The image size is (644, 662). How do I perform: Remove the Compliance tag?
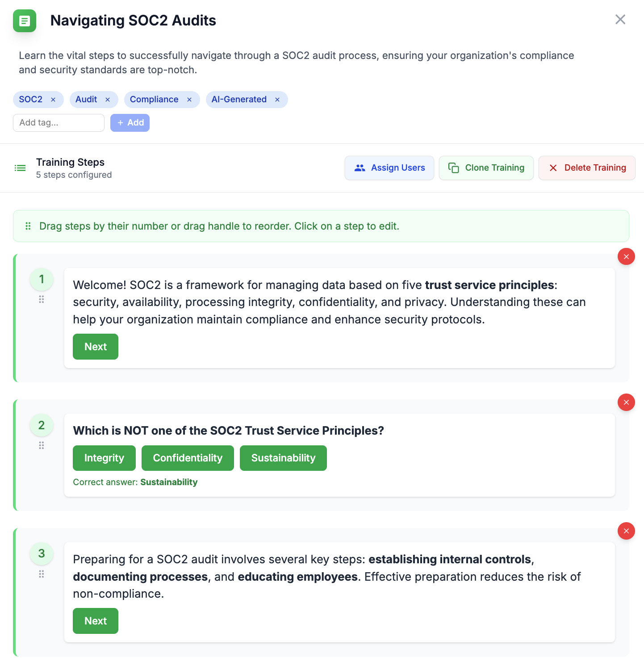tap(189, 100)
